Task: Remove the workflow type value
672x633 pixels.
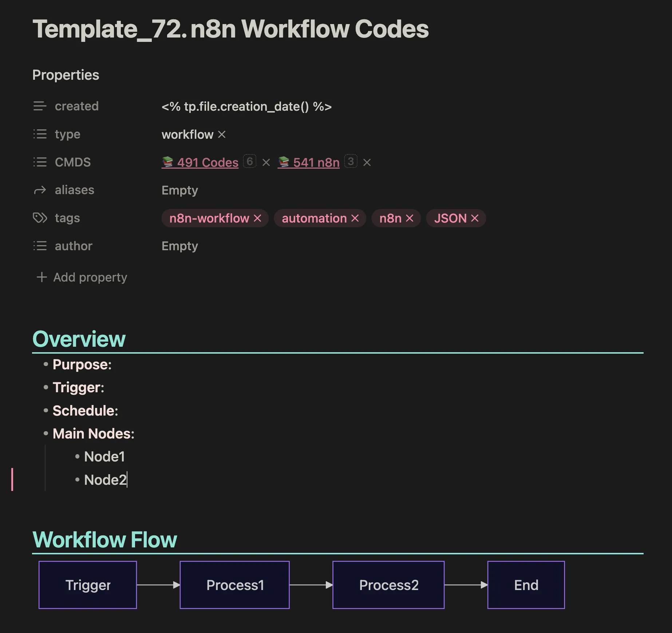Action: [222, 134]
